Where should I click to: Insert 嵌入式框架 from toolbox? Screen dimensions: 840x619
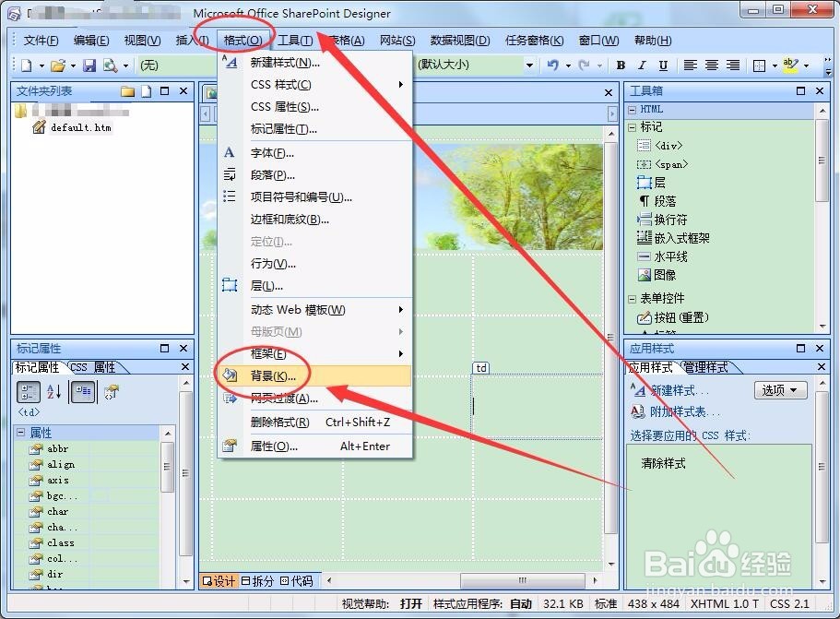(673, 238)
